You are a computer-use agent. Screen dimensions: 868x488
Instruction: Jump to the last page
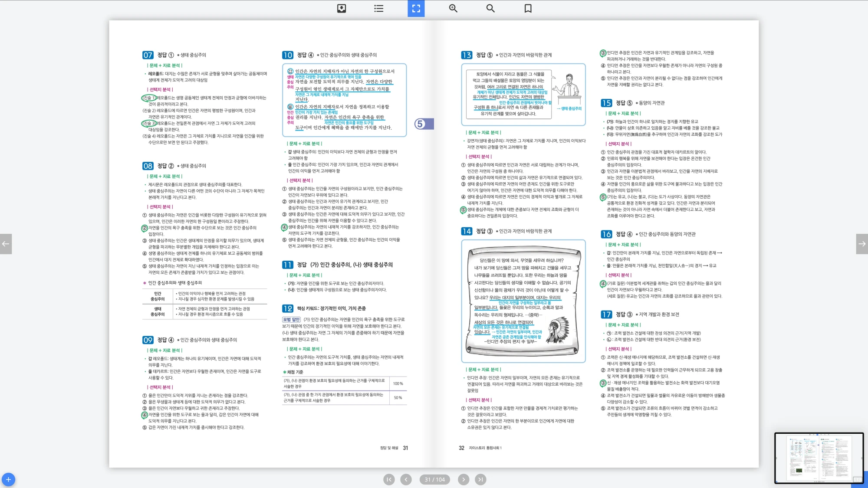tap(480, 479)
